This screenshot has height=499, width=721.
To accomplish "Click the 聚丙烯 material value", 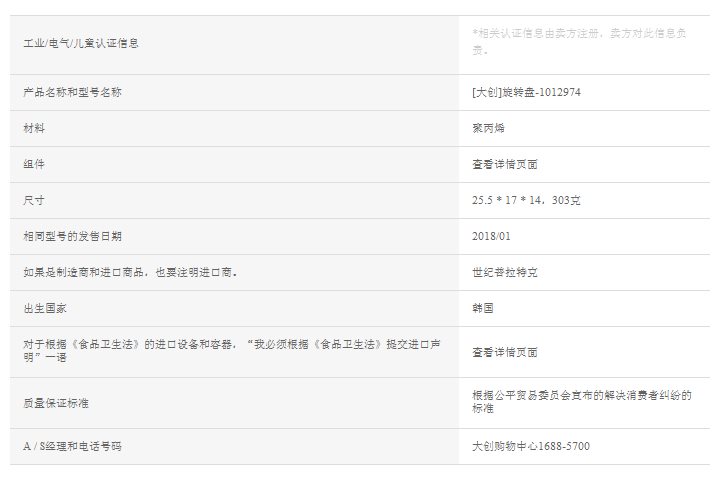I will point(489,129).
